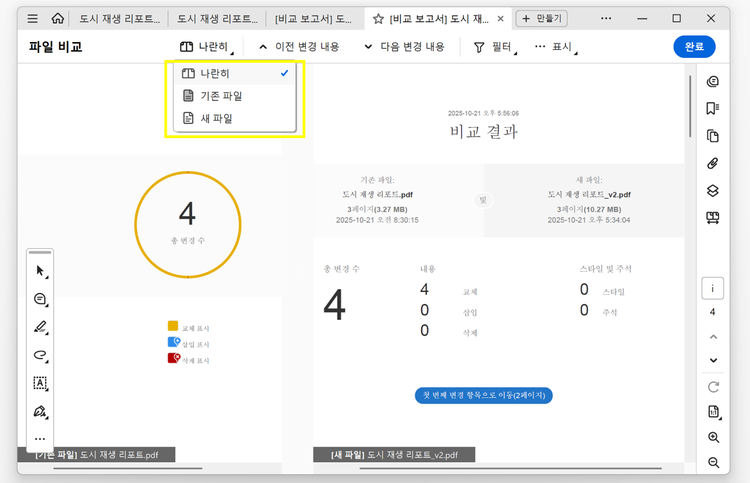Open more tools ellipsis in floating toolbar
The image size is (750, 483).
[40, 439]
